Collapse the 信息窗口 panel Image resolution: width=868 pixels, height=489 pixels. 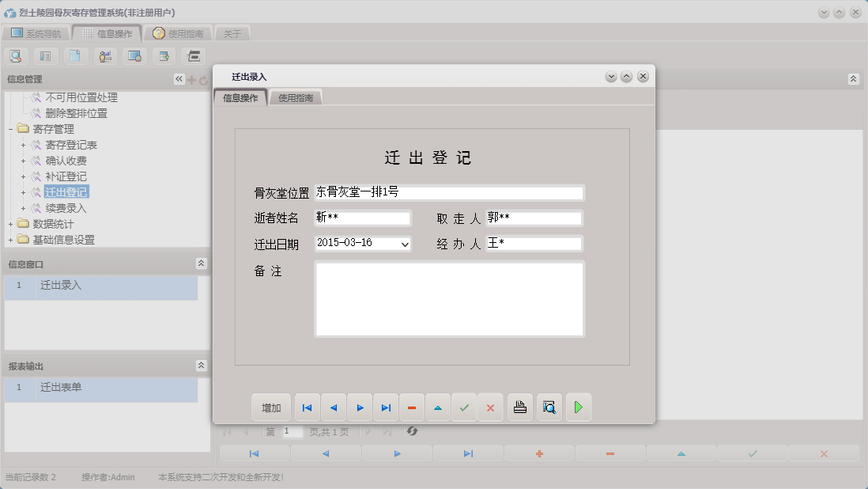tap(201, 263)
